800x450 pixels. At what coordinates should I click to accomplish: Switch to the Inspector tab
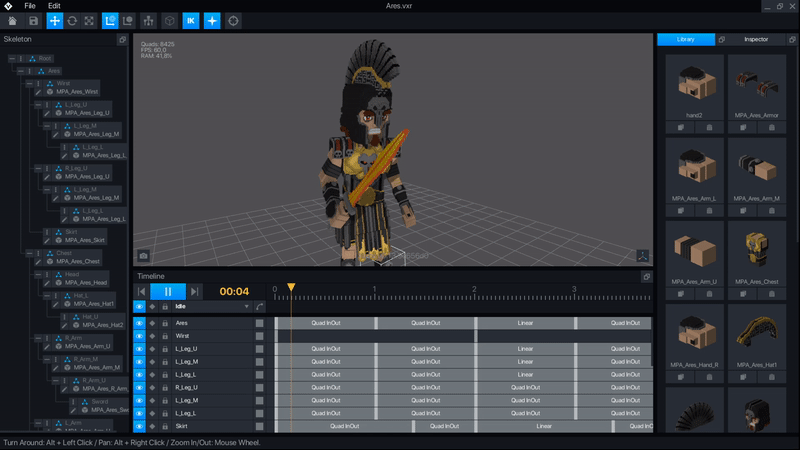(x=756, y=39)
